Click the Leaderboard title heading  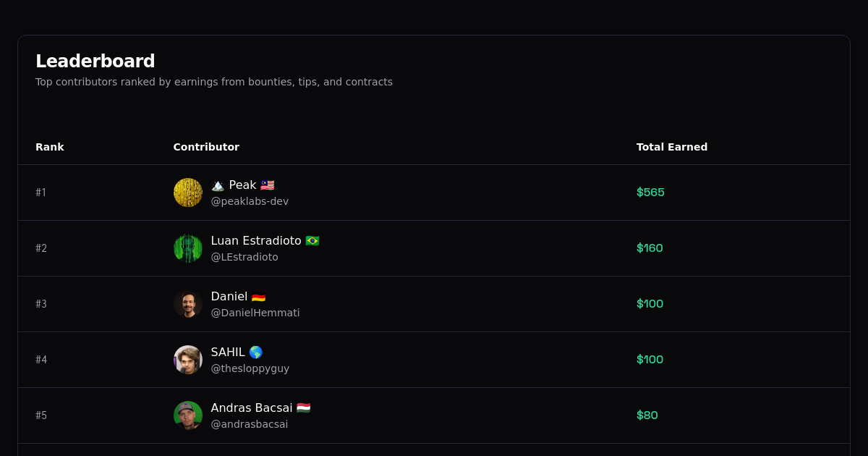click(x=95, y=61)
